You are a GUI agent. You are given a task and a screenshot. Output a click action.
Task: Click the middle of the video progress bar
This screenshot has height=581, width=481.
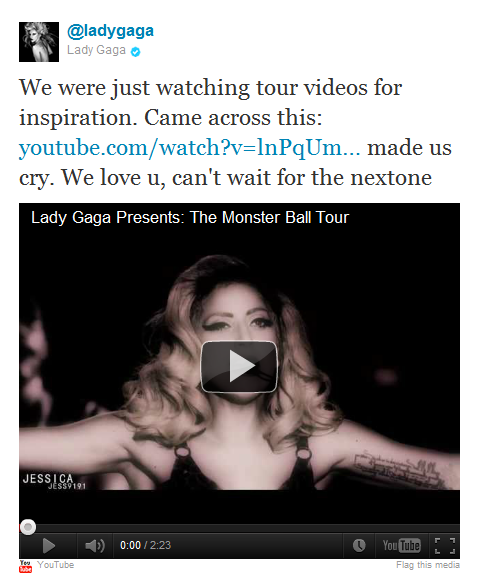[x=239, y=528]
